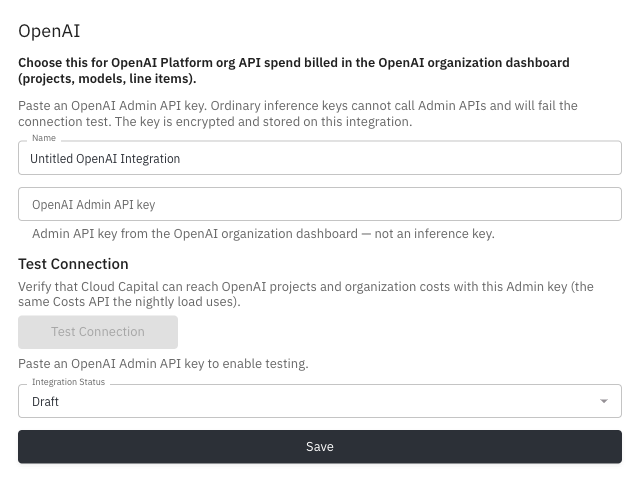Open the Integration Status dropdown
The image size is (640, 482).
click(320, 401)
